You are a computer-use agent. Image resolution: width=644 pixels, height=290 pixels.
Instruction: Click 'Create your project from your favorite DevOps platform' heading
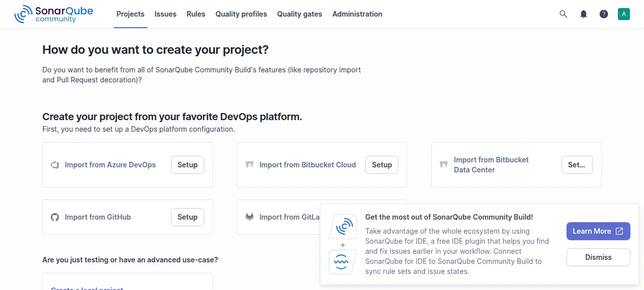pyautogui.click(x=172, y=117)
